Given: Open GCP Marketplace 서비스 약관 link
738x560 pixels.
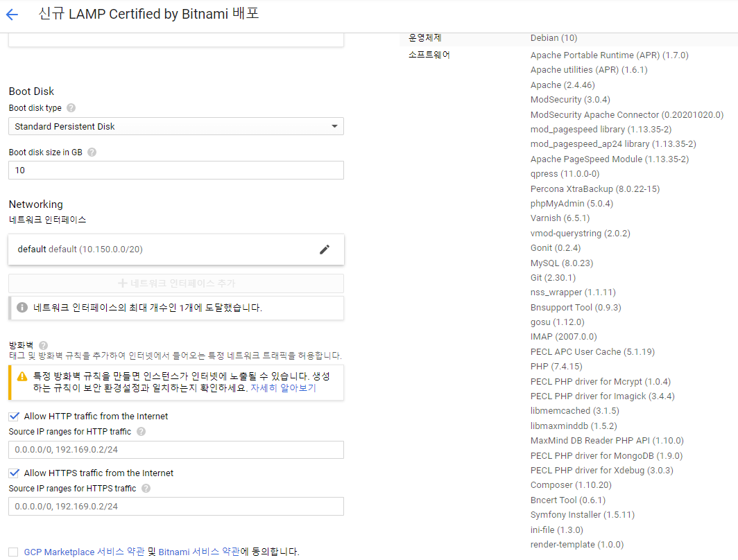Looking at the screenshot, I should click(84, 552).
